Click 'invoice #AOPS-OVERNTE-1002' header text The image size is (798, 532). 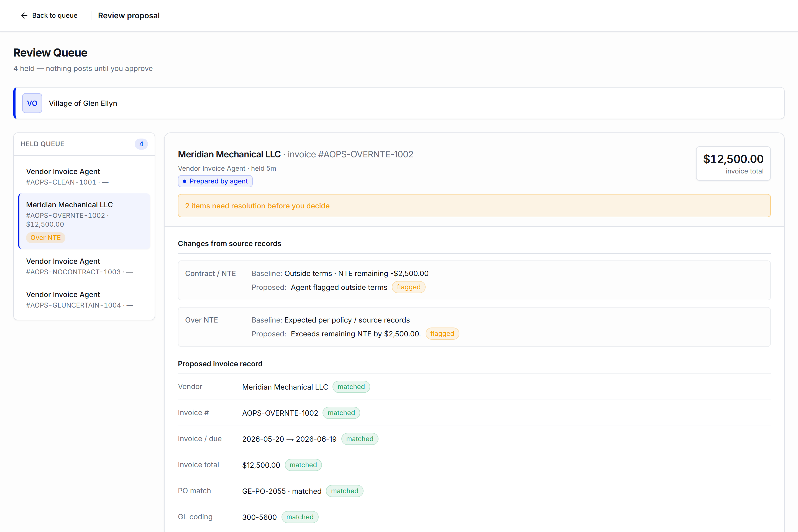click(x=351, y=154)
